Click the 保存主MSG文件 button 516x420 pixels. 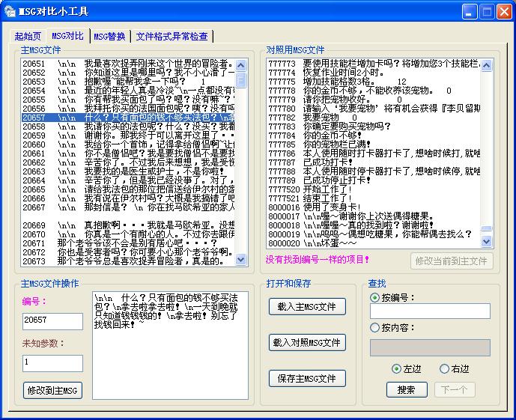pyautogui.click(x=307, y=379)
